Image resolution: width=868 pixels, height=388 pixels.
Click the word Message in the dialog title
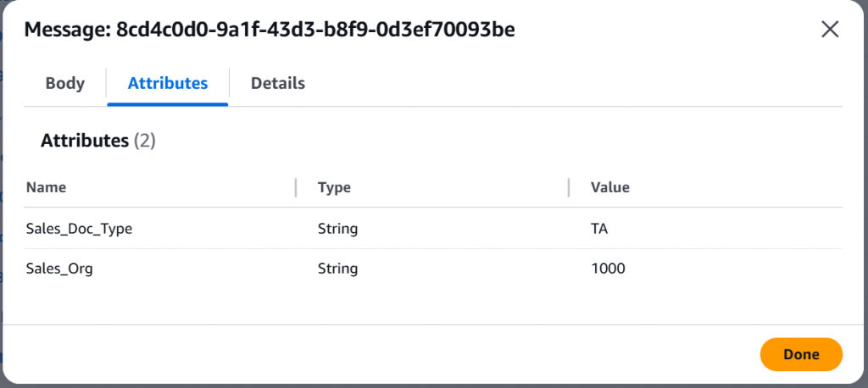65,30
